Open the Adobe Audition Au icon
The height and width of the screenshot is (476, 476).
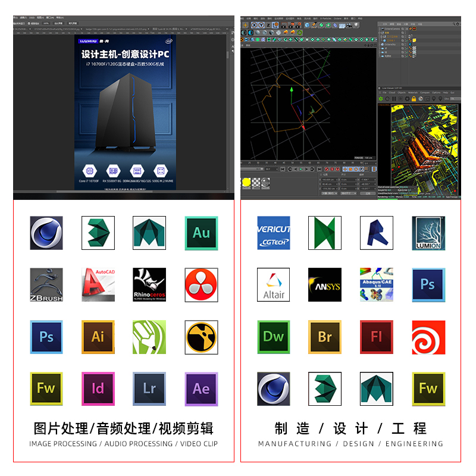click(x=201, y=233)
